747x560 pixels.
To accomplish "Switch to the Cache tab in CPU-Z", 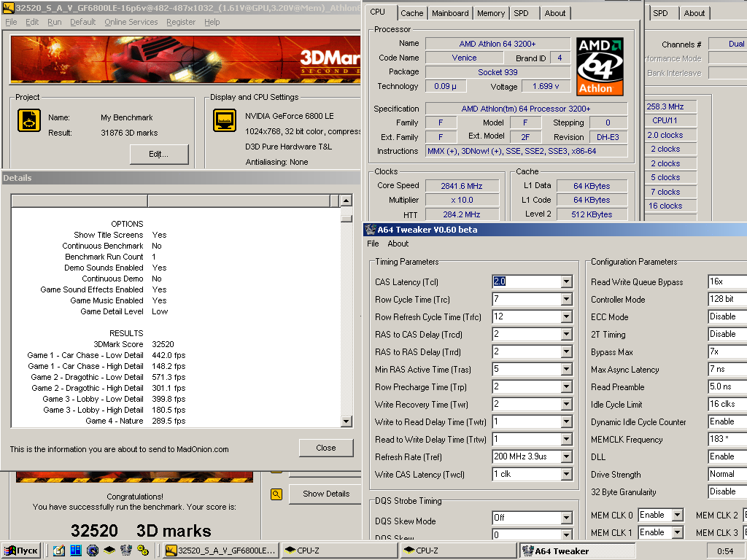I will coord(411,13).
